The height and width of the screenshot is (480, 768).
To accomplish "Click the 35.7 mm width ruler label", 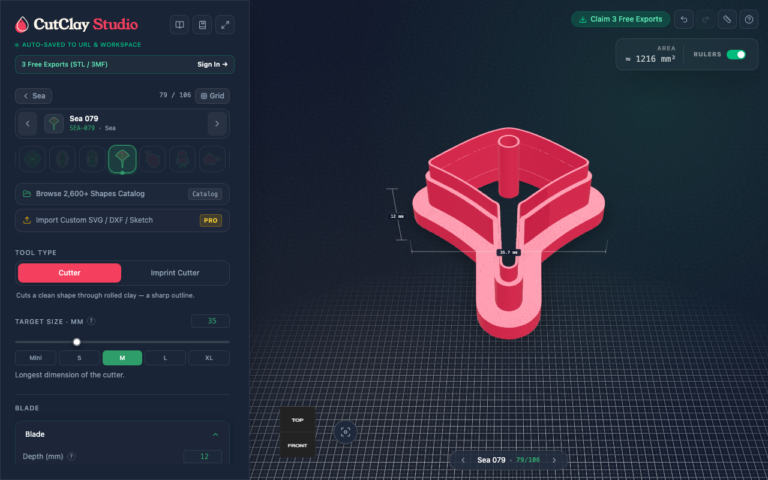I will (508, 252).
